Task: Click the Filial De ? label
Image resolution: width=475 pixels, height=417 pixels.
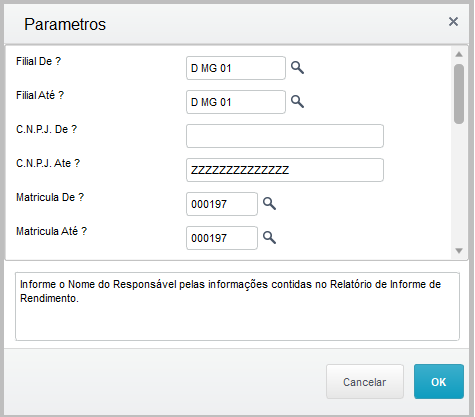Action: (39, 61)
